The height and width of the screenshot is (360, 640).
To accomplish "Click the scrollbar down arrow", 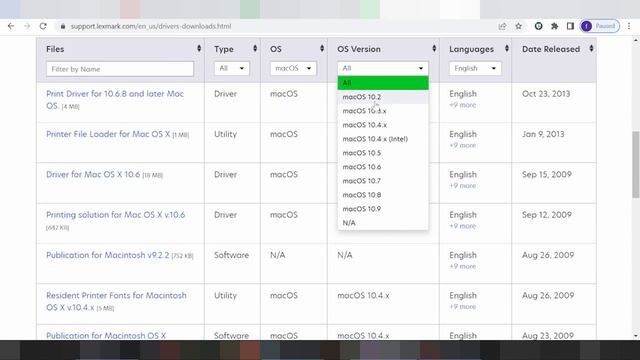I will pyautogui.click(x=636, y=336).
